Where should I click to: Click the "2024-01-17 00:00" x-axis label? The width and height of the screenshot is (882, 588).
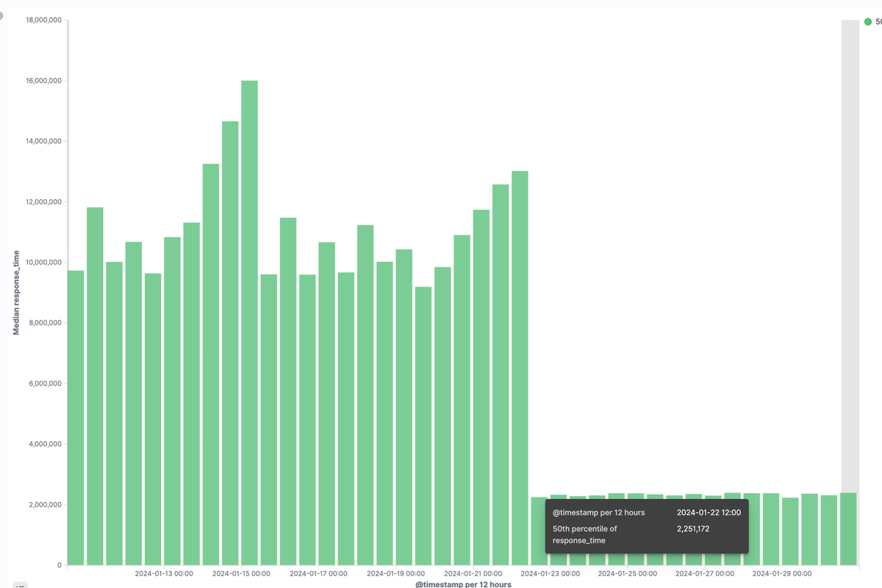click(x=318, y=573)
